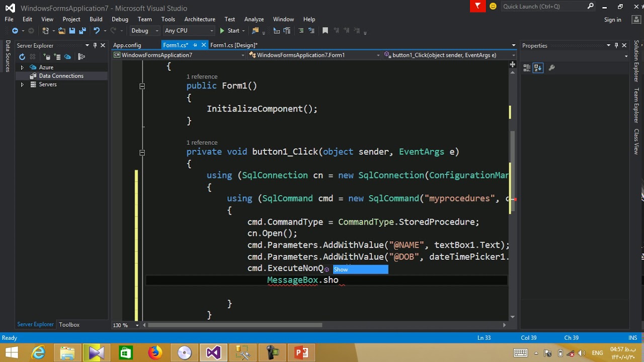644x362 pixels.
Task: Open the Any CPU platform dropdown
Action: [x=188, y=31]
